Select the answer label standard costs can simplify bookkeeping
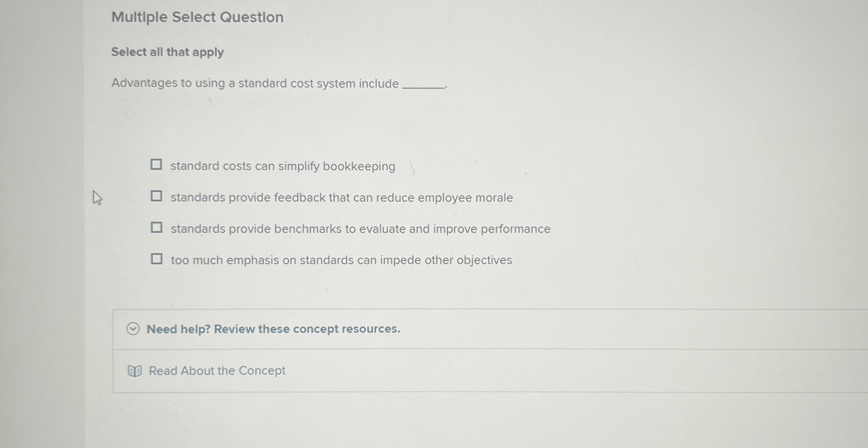 282,166
